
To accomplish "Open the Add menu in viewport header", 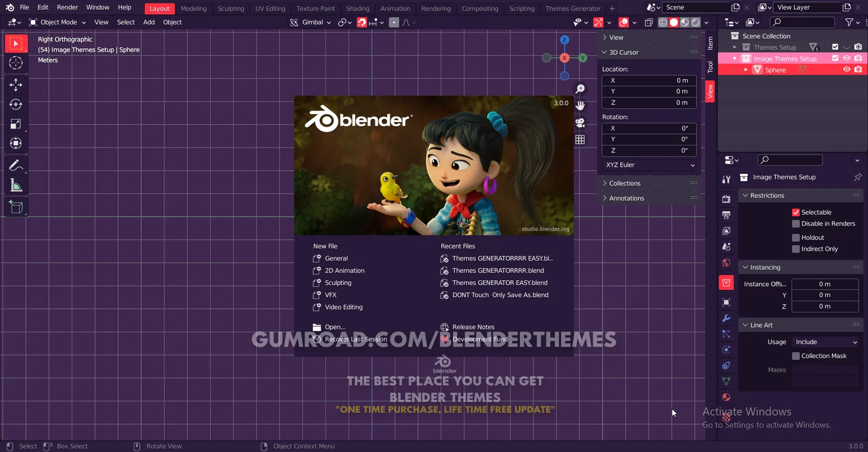I will click(x=149, y=22).
